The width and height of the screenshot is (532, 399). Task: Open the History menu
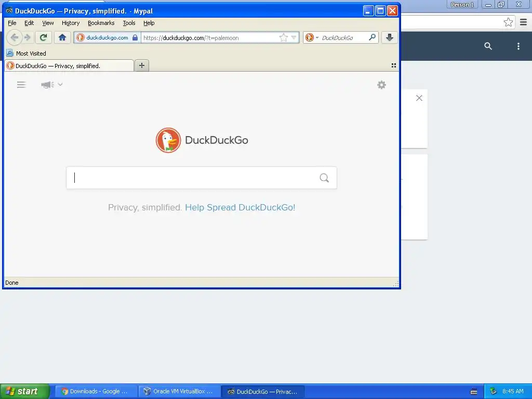point(71,23)
